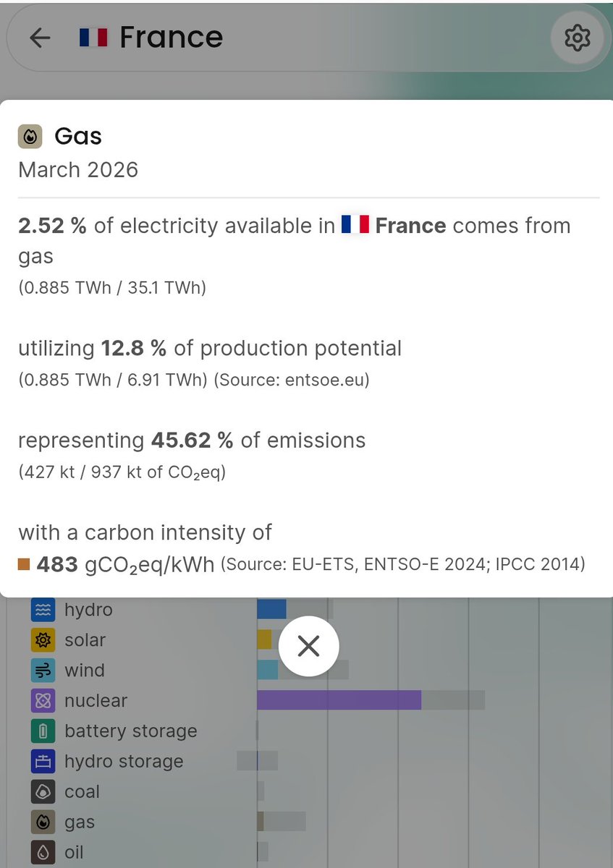
Task: Click the back arrow next to France
Action: pos(40,38)
